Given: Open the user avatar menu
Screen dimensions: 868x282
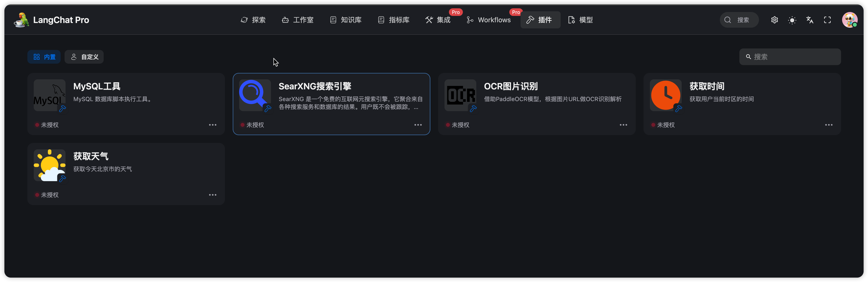Looking at the screenshot, I should click(x=849, y=20).
